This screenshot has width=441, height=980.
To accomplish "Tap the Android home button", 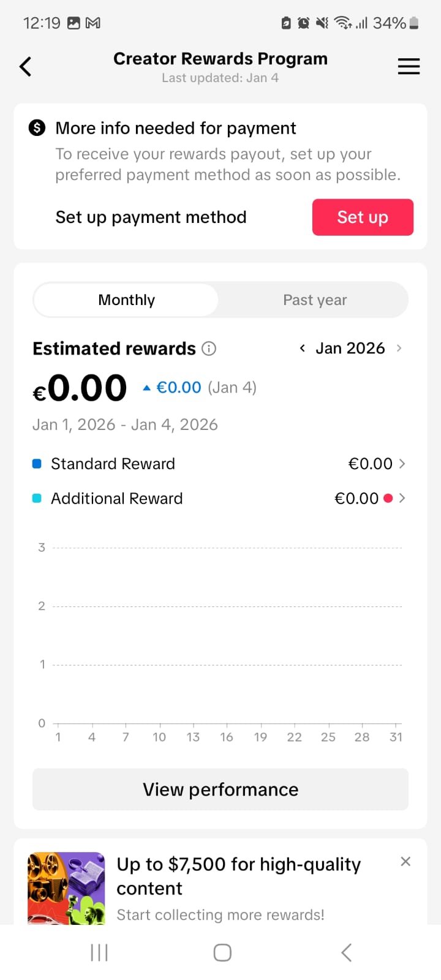I will [222, 952].
